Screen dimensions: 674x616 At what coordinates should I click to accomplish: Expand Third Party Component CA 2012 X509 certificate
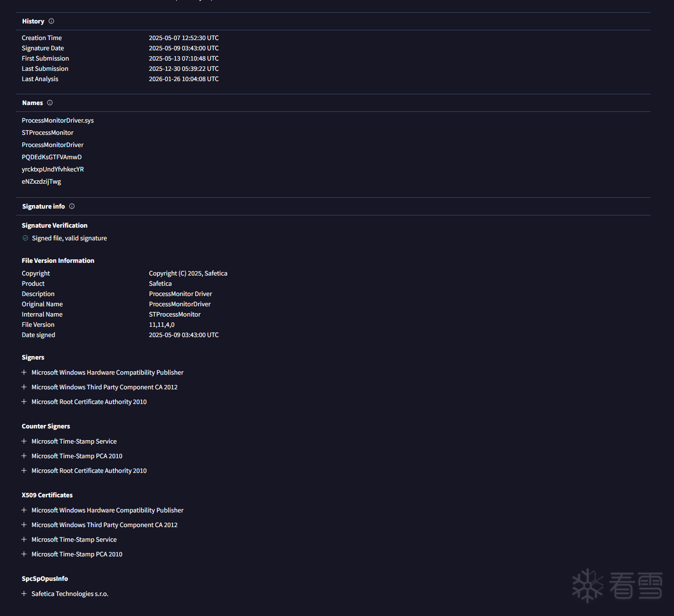(24, 525)
